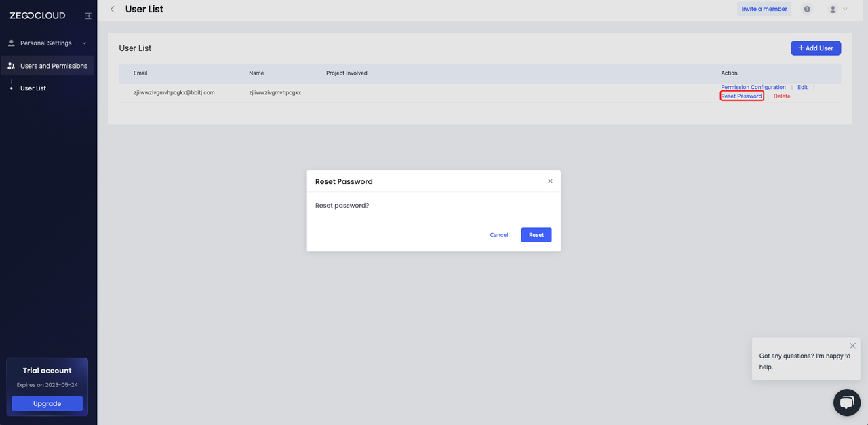Click the red Delete link
The width and height of the screenshot is (868, 425).
point(782,96)
